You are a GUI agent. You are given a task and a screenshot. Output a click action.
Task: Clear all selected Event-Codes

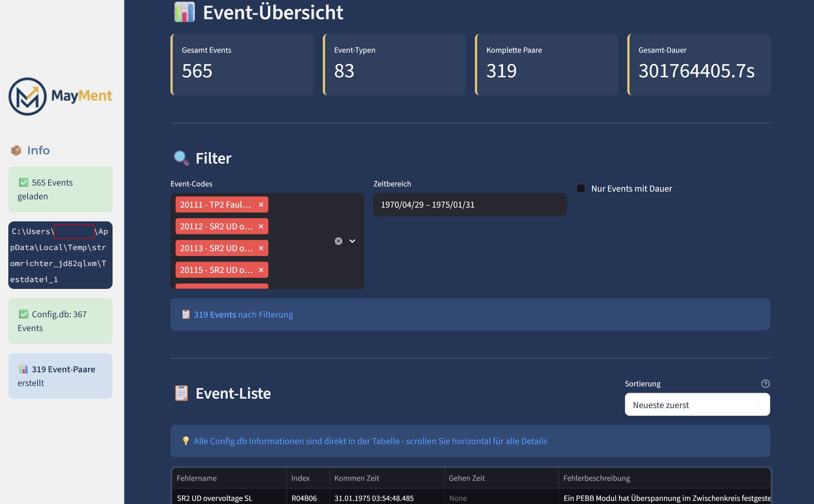tap(339, 241)
